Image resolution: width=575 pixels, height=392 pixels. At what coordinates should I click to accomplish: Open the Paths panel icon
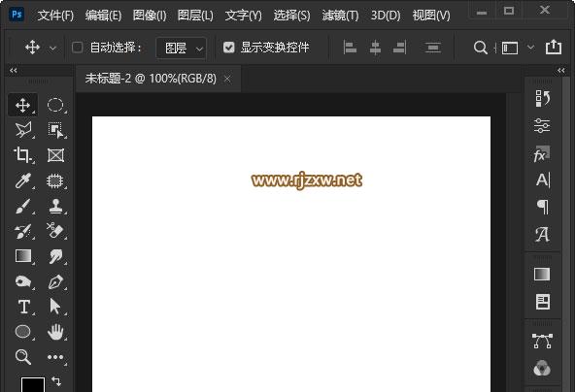[x=542, y=341]
